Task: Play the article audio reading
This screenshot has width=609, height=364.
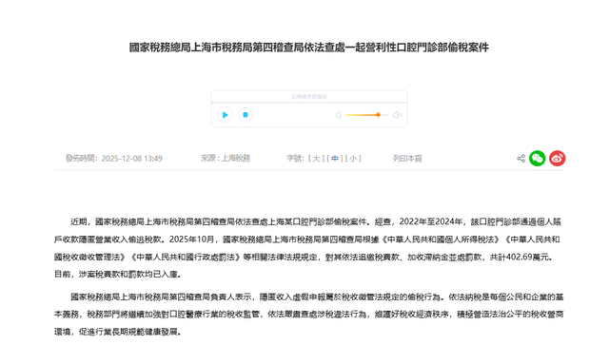Action: (225, 115)
